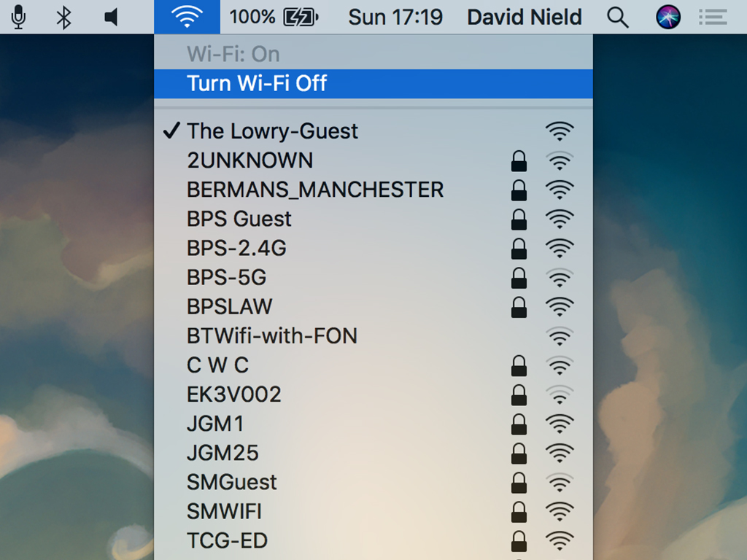This screenshot has height=560, width=747.
Task: Join the SMWIFI network
Action: pyautogui.click(x=373, y=511)
